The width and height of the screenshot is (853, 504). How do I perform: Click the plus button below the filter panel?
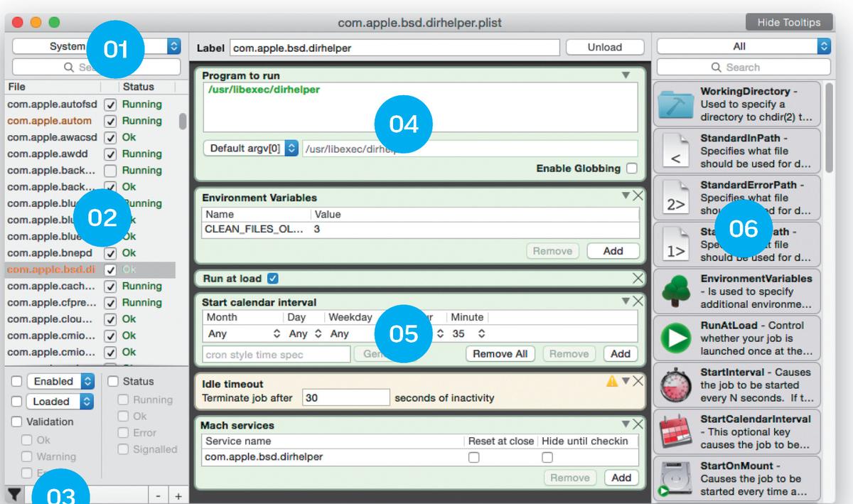tap(178, 495)
